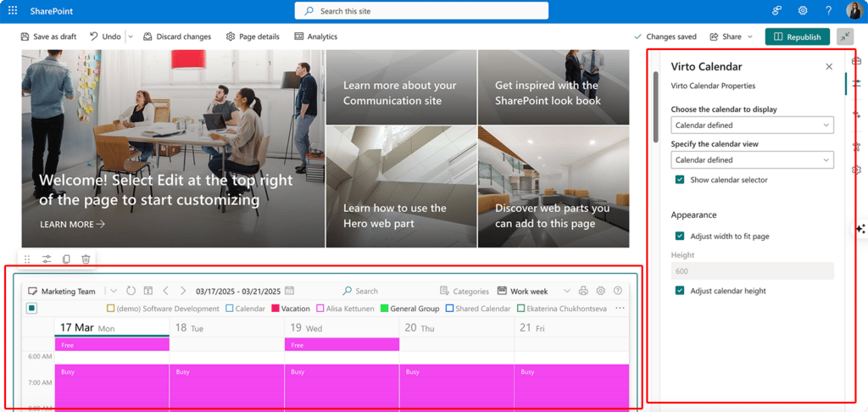Viewport: 868px width, 412px height.
Task: Click the Height field showing 600
Action: click(753, 271)
